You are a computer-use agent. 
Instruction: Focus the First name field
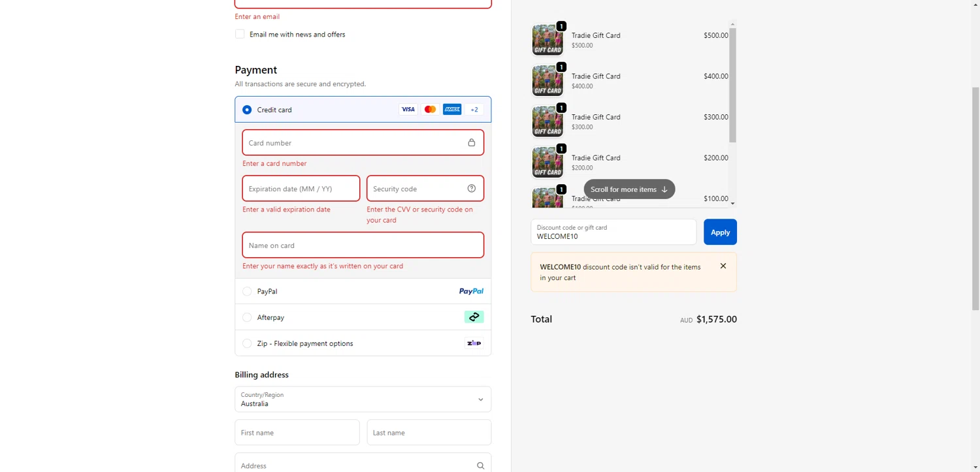pos(297,432)
